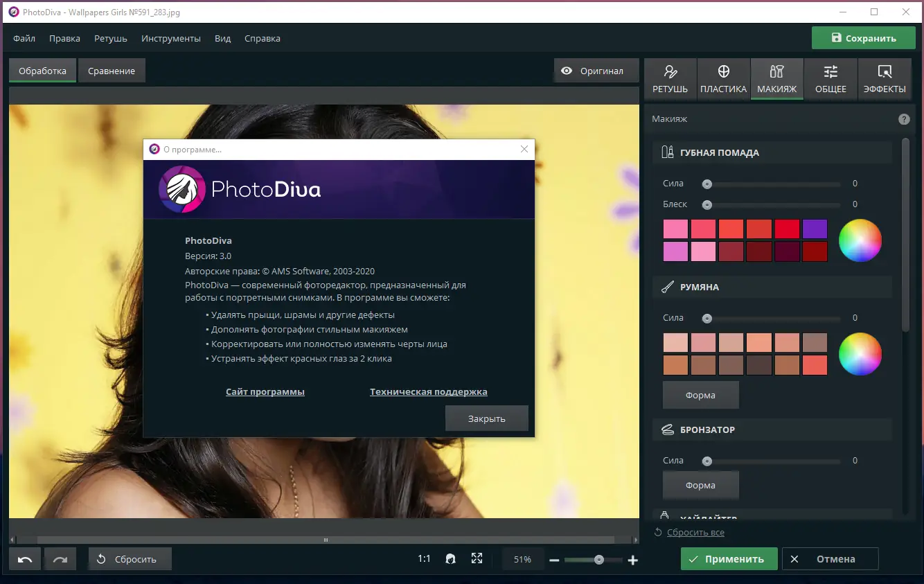This screenshot has height=584, width=924.
Task: Click the zoom level slider handle
Action: click(599, 560)
